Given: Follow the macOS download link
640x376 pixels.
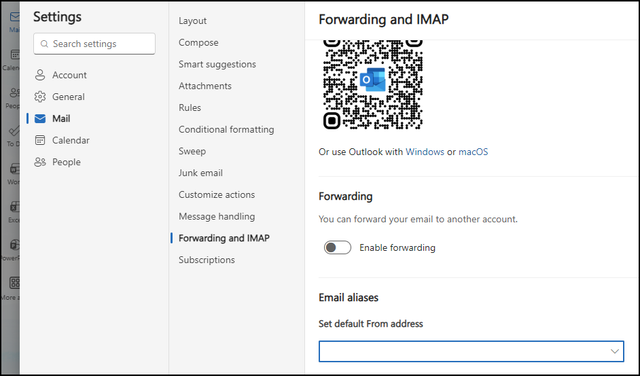Looking at the screenshot, I should point(473,152).
